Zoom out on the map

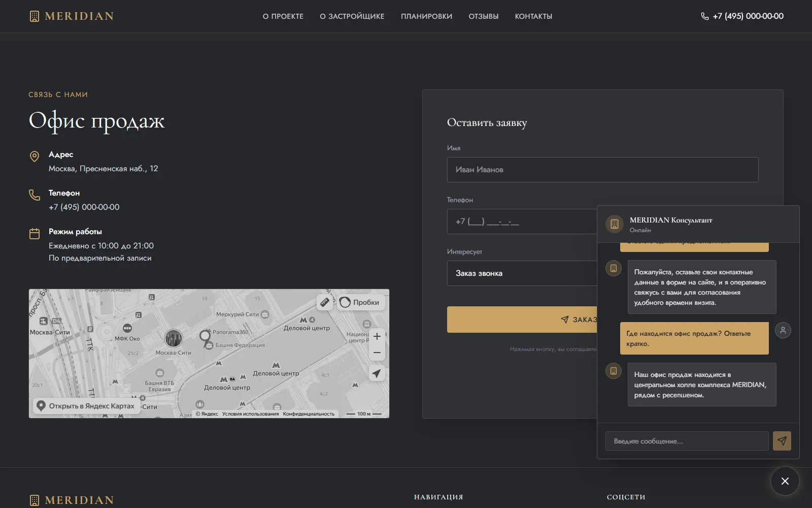377,353
